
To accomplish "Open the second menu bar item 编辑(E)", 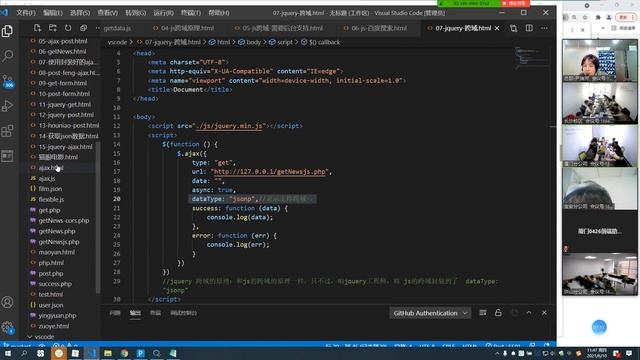I will (53, 13).
